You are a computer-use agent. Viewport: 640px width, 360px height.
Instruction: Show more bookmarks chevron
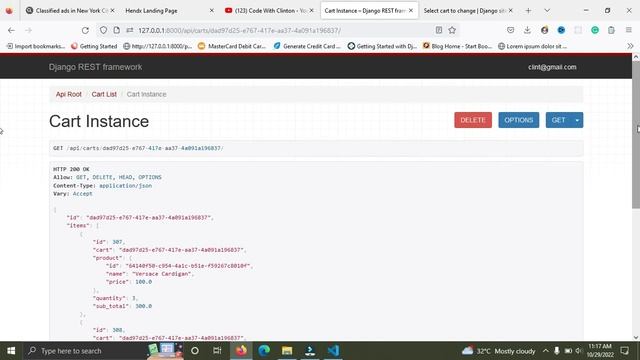630,46
